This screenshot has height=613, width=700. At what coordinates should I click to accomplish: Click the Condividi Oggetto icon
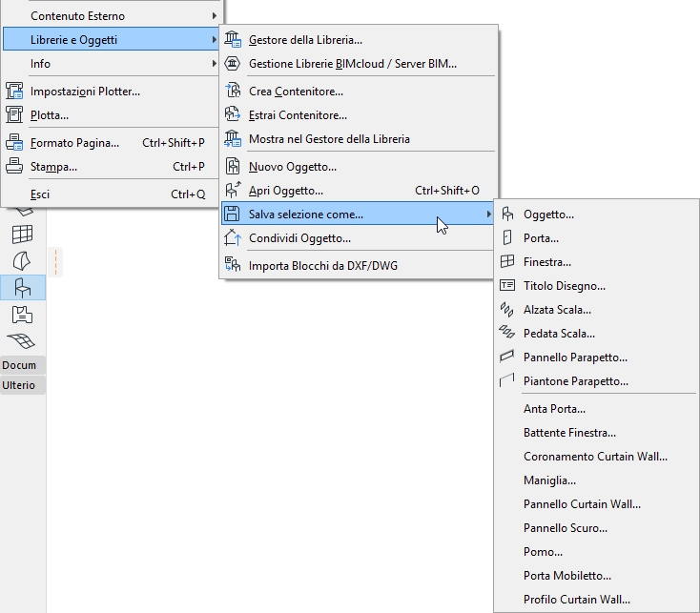pyautogui.click(x=232, y=237)
